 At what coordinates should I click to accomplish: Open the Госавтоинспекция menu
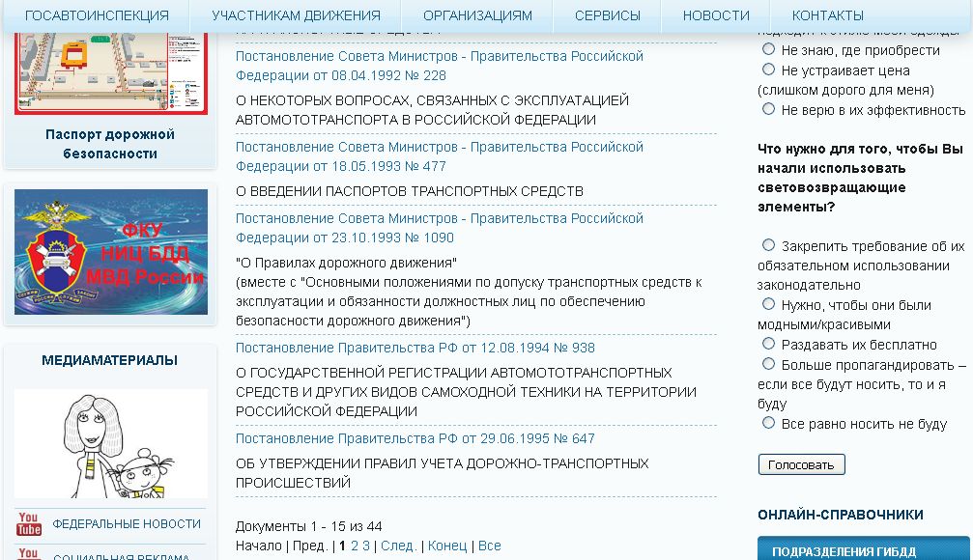coord(97,15)
